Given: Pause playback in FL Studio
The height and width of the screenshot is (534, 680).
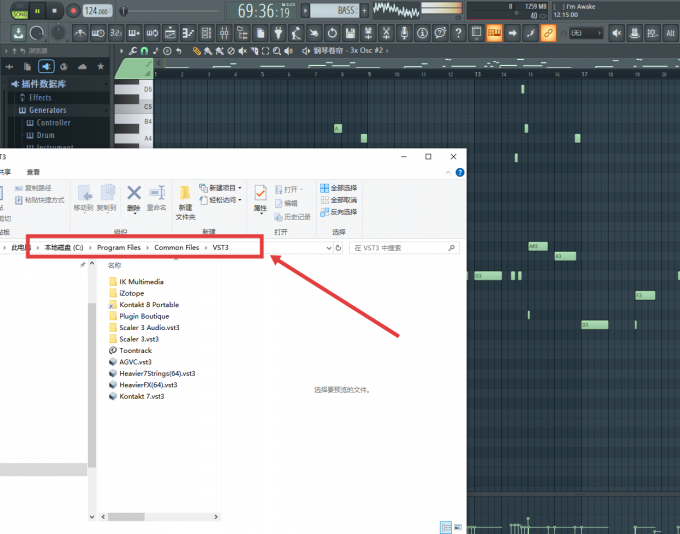Looking at the screenshot, I should coord(38,11).
